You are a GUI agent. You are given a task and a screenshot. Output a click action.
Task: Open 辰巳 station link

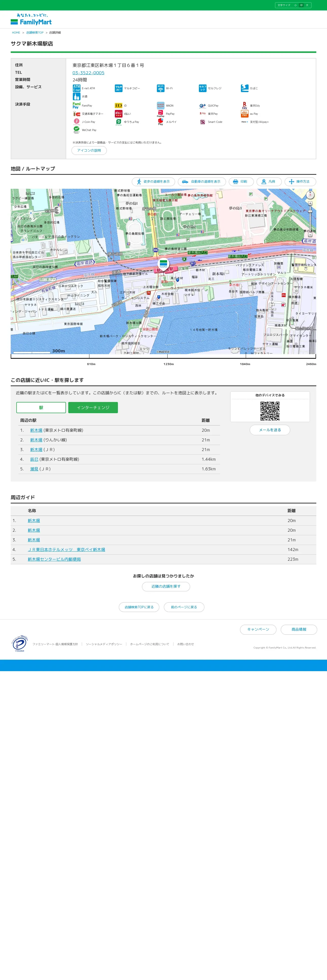[x=34, y=459]
